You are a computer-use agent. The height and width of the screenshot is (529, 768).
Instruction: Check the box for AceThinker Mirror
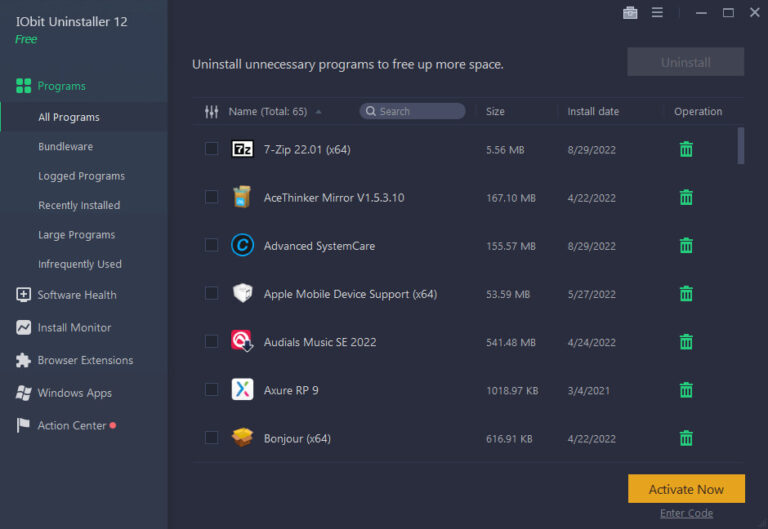[211, 197]
